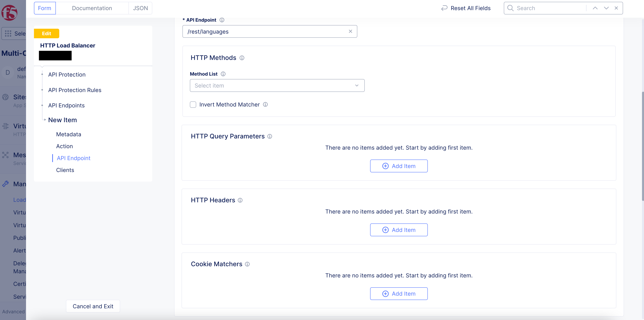644x320 pixels.
Task: Go to previous search result arrow
Action: tap(595, 8)
